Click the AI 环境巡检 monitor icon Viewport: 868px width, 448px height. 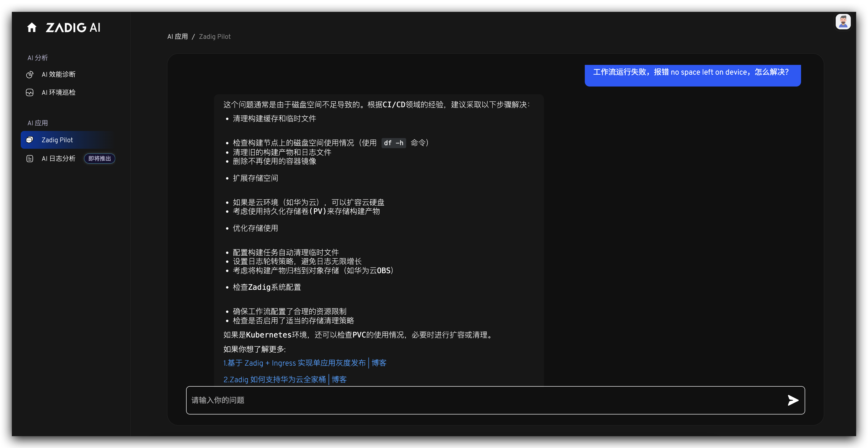30,92
